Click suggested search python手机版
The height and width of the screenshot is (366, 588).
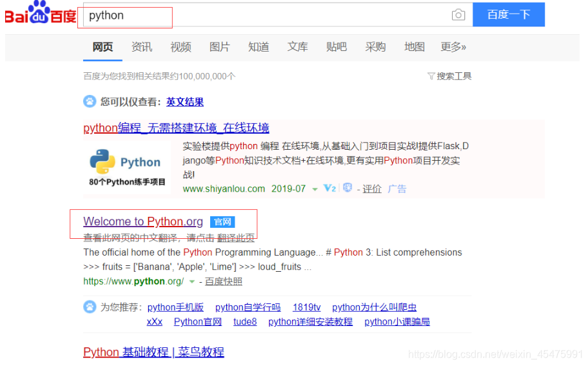tap(175, 307)
